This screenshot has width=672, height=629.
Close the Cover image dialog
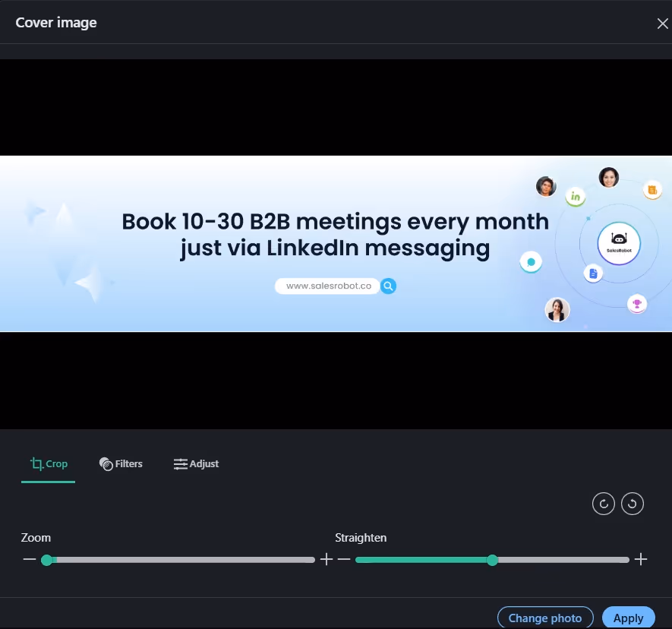[661, 23]
